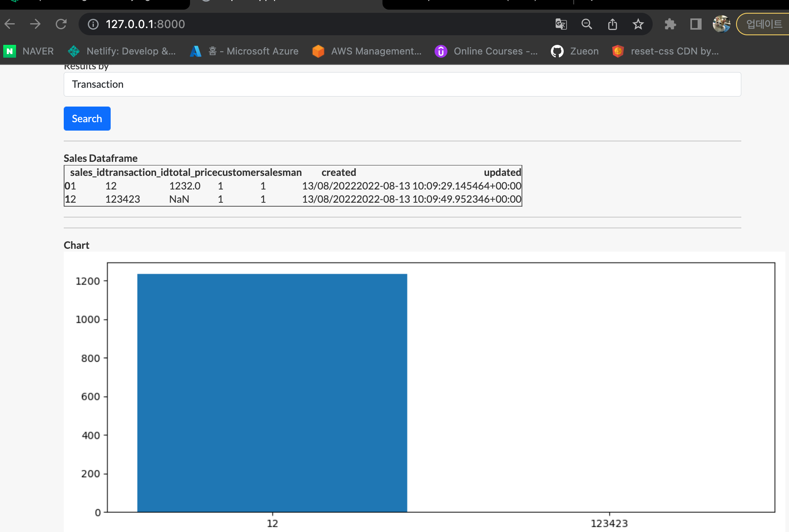Click the 업데이트 update button
Image resolution: width=789 pixels, height=532 pixels.
[764, 24]
